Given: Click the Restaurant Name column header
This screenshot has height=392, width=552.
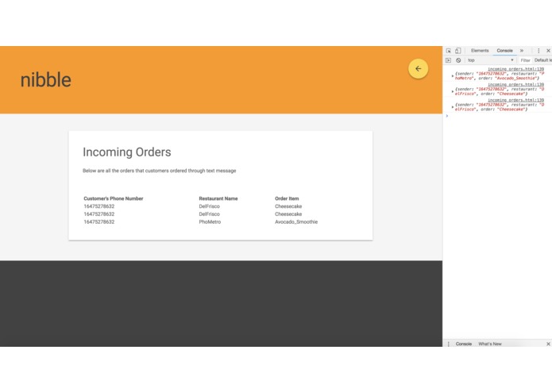Looking at the screenshot, I should tap(218, 198).
